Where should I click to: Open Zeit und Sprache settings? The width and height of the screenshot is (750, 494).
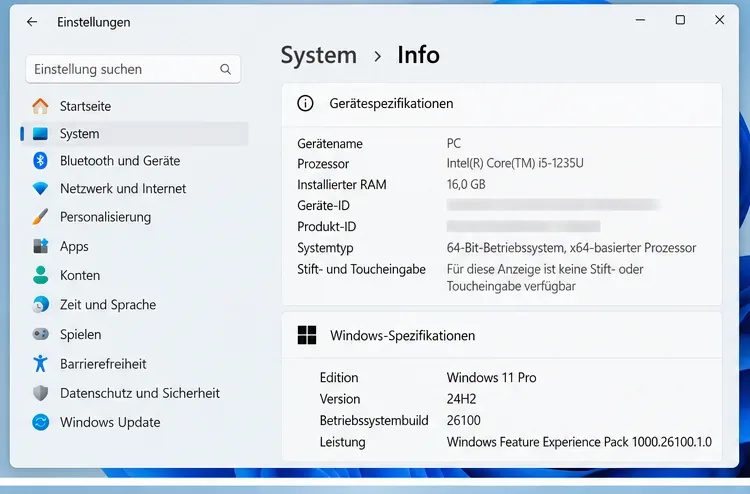pyautogui.click(x=134, y=305)
